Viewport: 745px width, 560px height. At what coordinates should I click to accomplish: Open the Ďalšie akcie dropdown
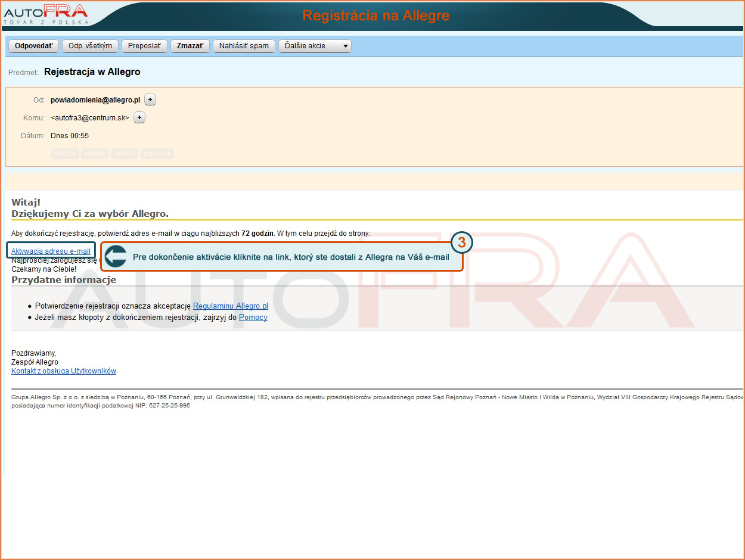coord(315,46)
